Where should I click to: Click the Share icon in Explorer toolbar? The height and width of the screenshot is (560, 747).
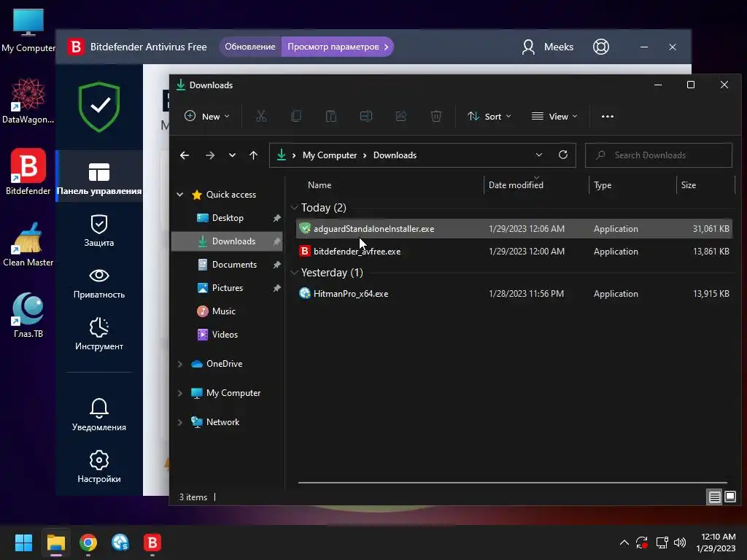pos(401,116)
